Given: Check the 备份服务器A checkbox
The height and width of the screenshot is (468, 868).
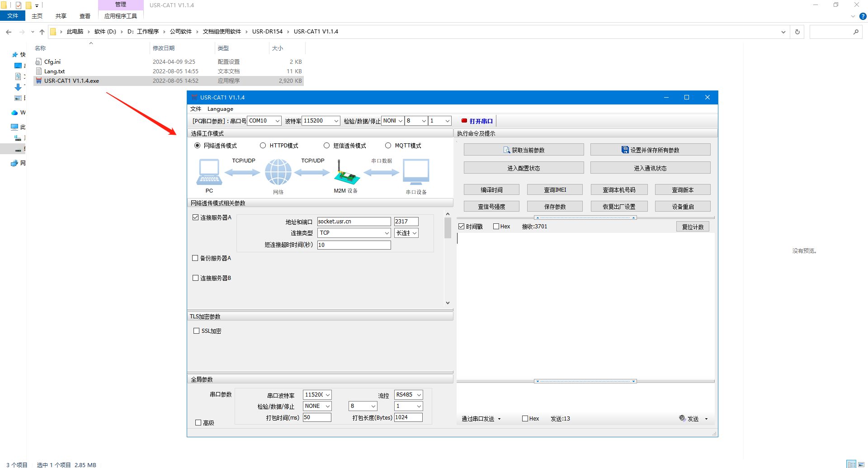Looking at the screenshot, I should tap(195, 258).
